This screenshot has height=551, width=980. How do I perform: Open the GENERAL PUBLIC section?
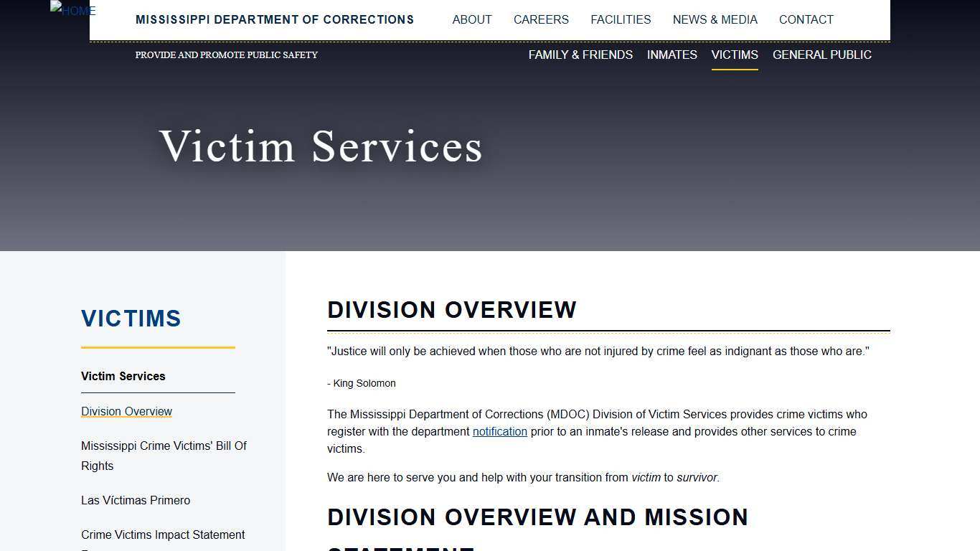point(822,55)
